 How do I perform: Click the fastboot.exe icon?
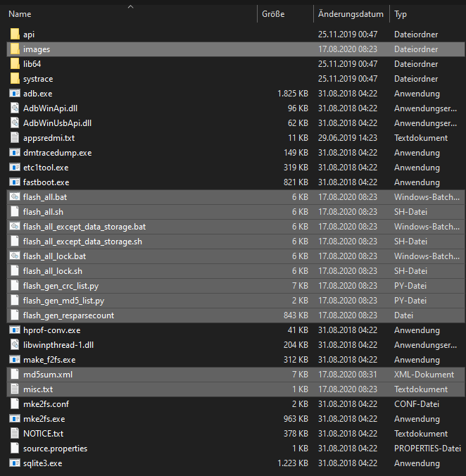(x=15, y=182)
